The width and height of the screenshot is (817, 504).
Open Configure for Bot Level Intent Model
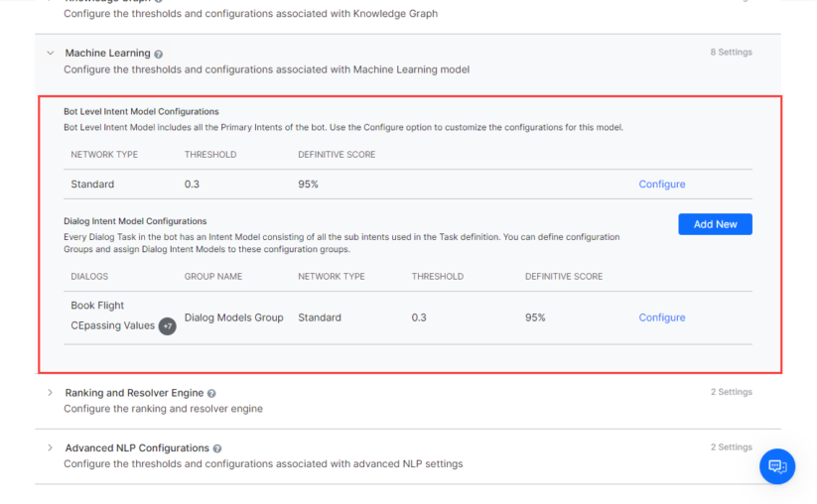point(661,185)
